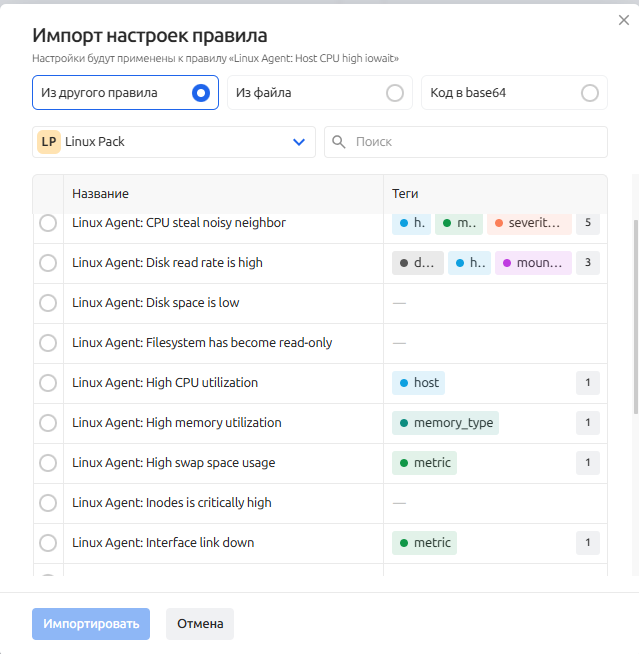639x654 pixels.
Task: Click text 'Linux Agent: Filesystem has become read-only'
Action: click(202, 343)
